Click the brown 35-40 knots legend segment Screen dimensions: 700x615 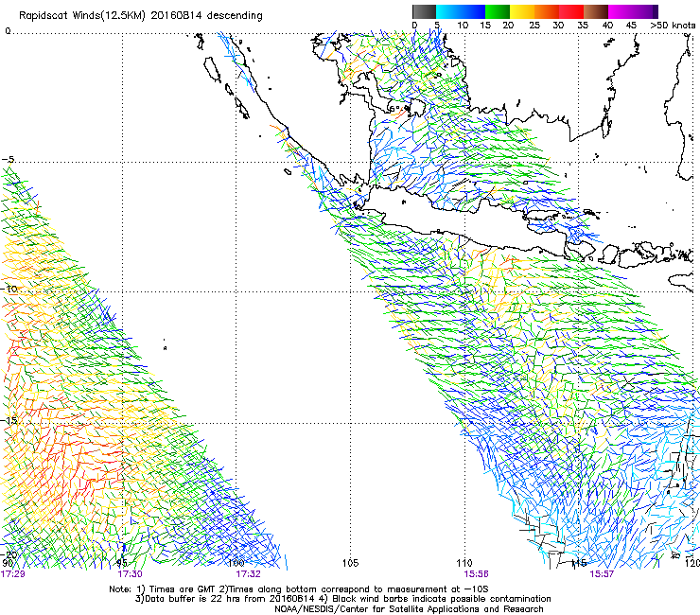pyautogui.click(x=596, y=11)
